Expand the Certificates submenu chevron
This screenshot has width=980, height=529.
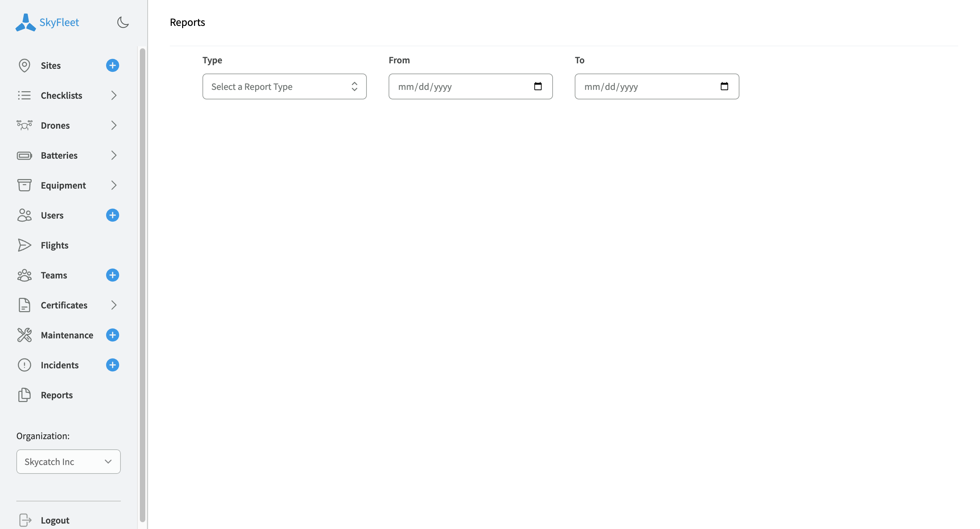(x=113, y=305)
